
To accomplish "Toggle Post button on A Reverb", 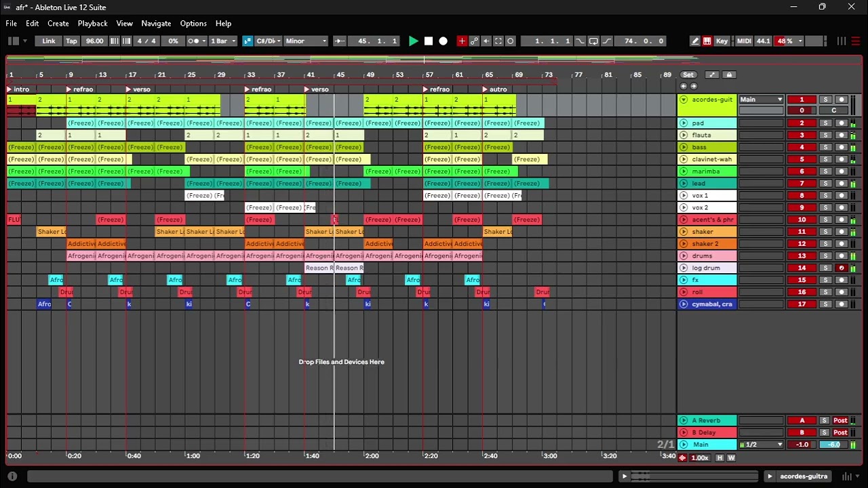I will [840, 421].
